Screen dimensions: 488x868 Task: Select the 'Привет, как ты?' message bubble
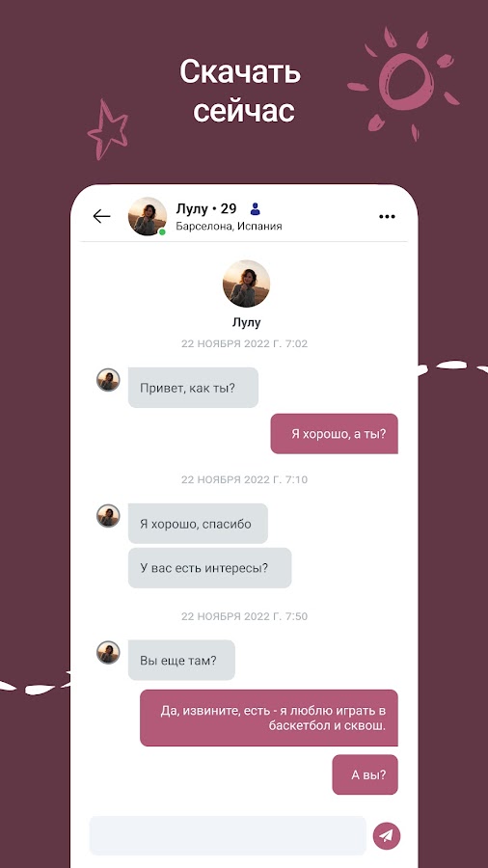click(193, 388)
